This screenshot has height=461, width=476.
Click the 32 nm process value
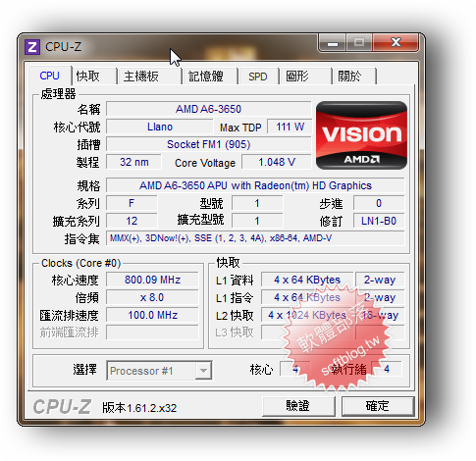[133, 162]
